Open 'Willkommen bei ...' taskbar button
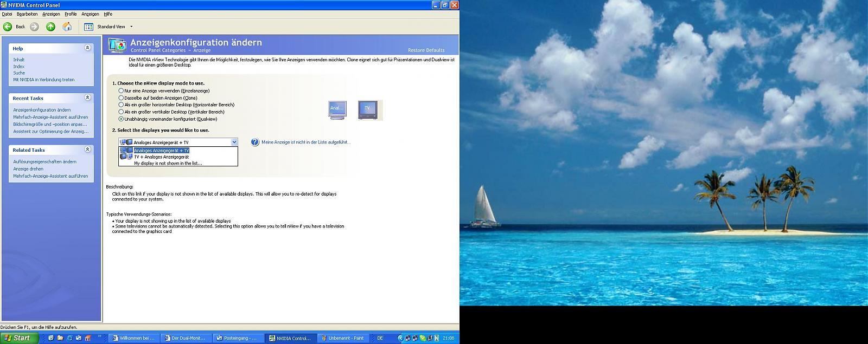The image size is (868, 344). tap(133, 337)
